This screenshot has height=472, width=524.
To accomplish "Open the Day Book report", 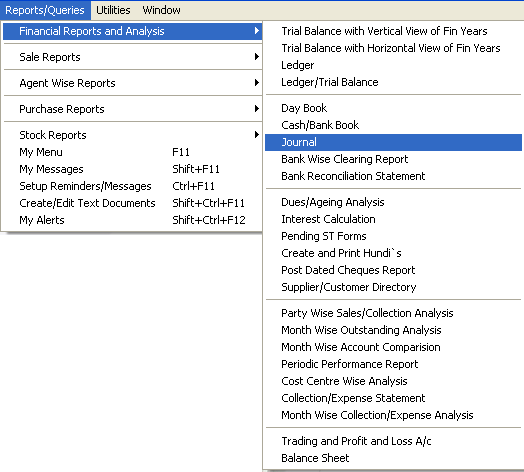I will point(393,108).
